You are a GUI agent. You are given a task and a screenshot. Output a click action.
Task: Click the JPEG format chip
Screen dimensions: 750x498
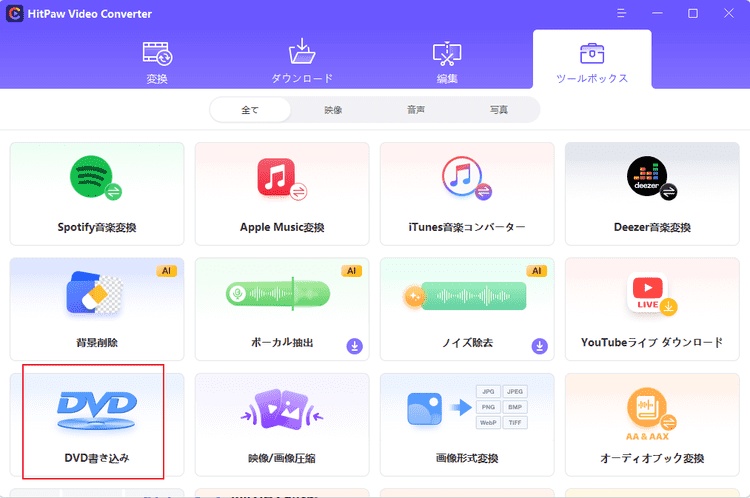click(x=515, y=391)
